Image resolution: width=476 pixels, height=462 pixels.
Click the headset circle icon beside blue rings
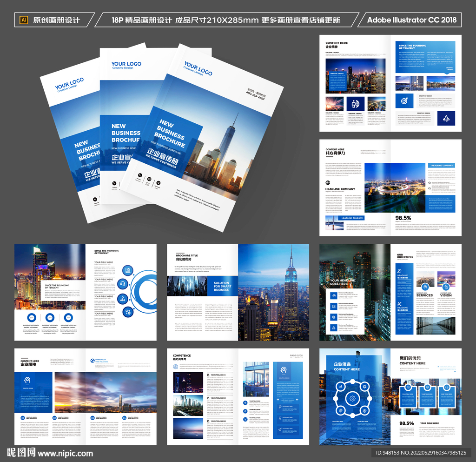click(x=122, y=284)
